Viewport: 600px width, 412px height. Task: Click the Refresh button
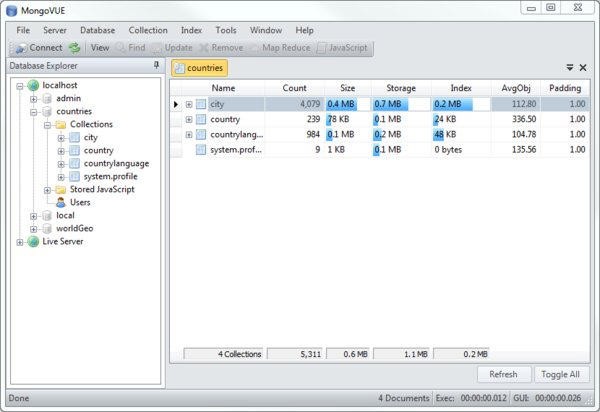[x=504, y=375]
